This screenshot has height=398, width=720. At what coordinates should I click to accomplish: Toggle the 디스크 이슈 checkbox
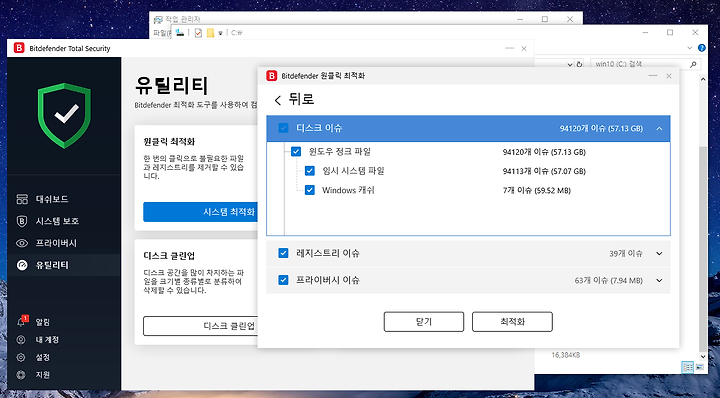pos(283,128)
